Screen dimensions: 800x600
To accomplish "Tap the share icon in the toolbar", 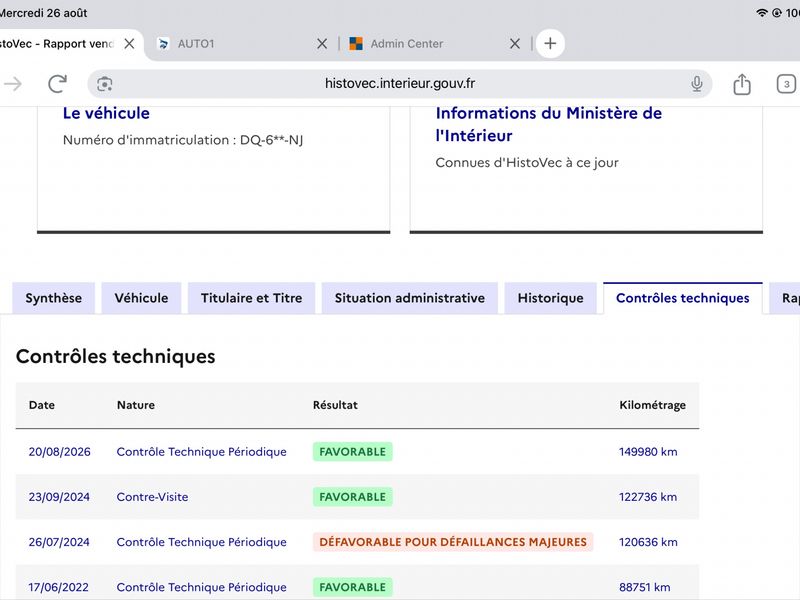I will click(x=742, y=84).
